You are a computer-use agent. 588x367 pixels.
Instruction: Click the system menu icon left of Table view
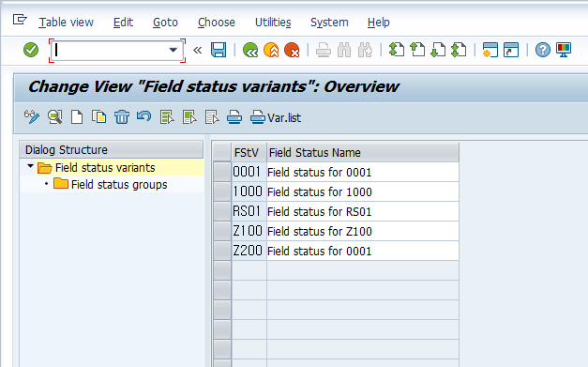pyautogui.click(x=20, y=20)
